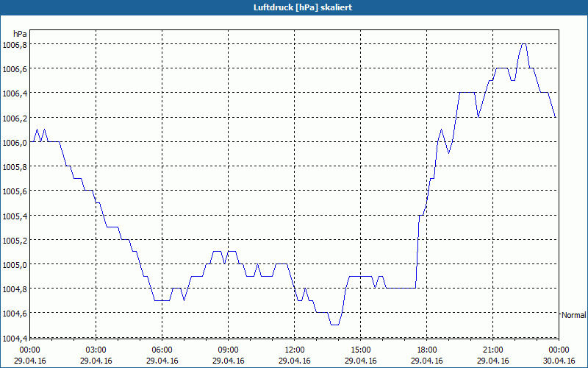Viewport: 588px width, 368px height.
Task: Select the 30.04.16 date label
Action: pos(559,361)
